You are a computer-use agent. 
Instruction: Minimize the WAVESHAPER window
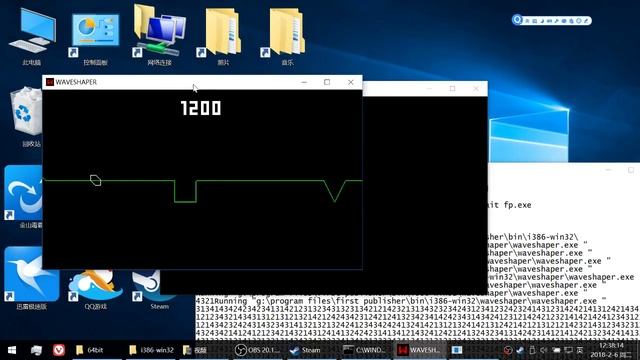pos(304,82)
